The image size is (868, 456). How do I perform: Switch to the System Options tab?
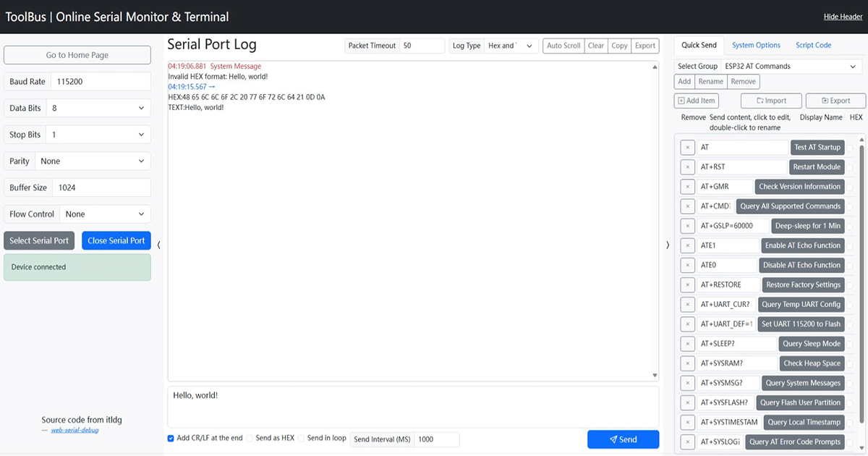(756, 44)
